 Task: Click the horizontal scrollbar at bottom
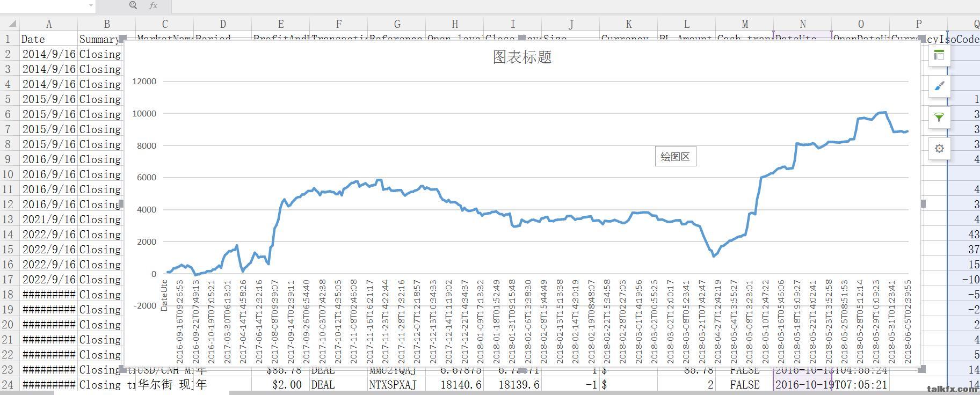(142, 393)
